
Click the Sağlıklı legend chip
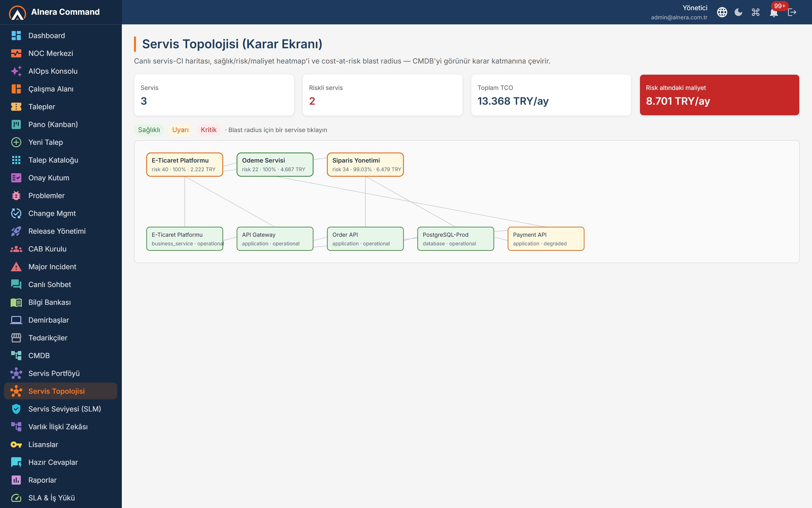pos(149,130)
